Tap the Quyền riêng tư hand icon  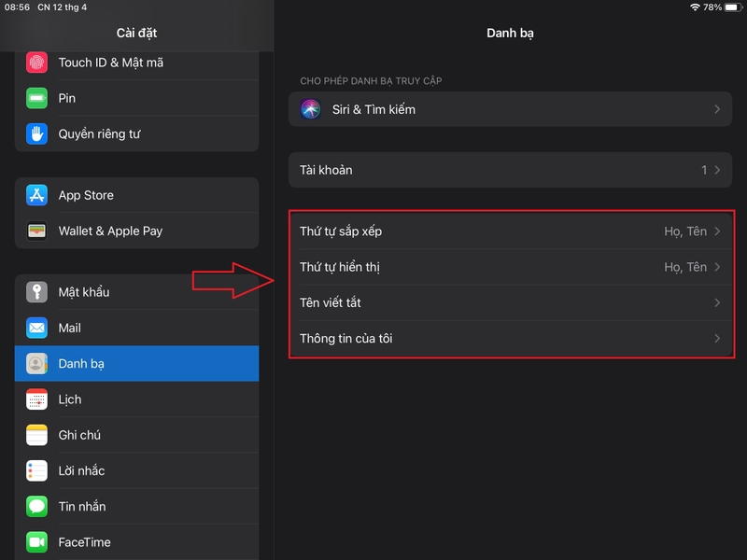pos(36,133)
